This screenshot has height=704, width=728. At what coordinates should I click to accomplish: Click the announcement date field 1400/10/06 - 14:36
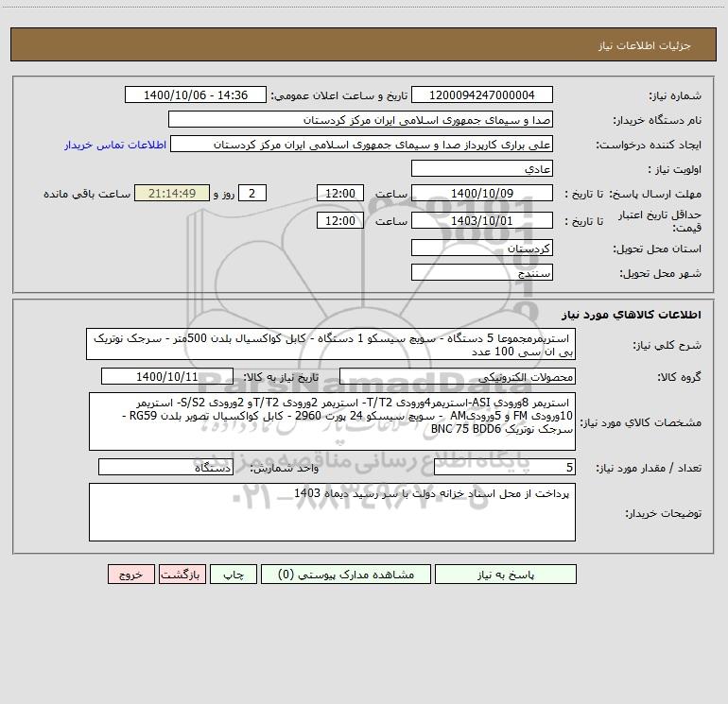[196, 94]
